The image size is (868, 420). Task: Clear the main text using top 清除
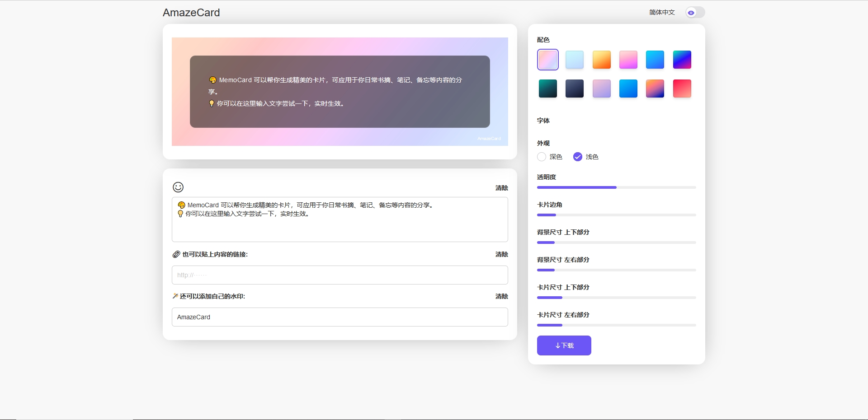[x=501, y=188]
